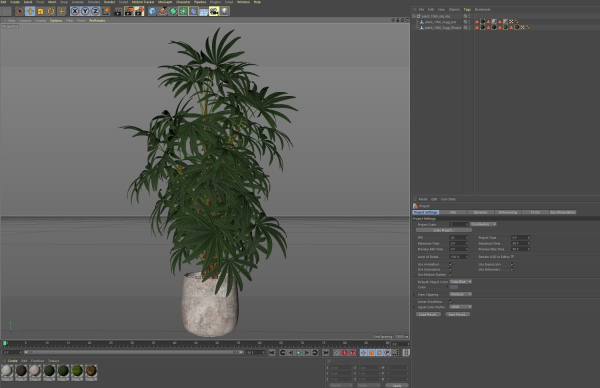Expand the root object in Object Manager
The width and height of the screenshot is (600, 388).
coord(414,16)
